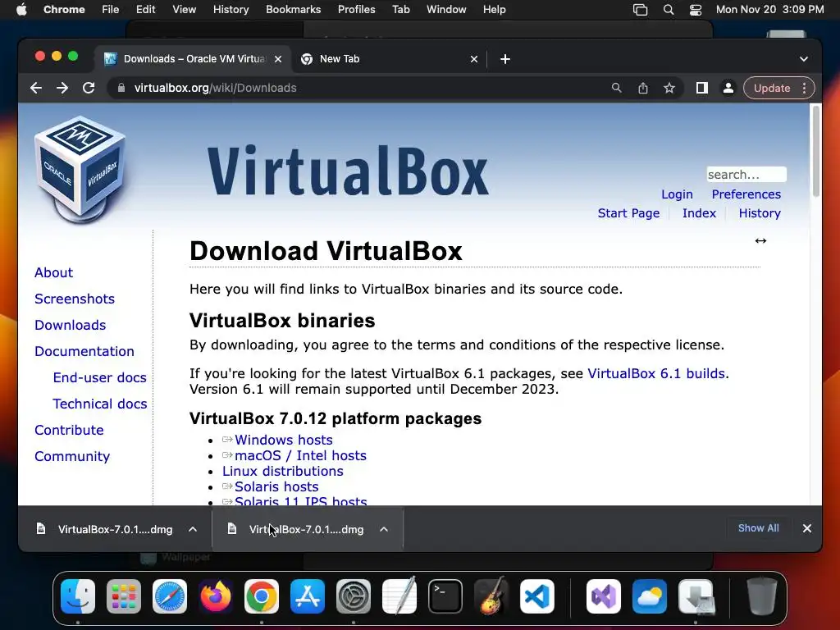840x630 pixels.
Task: Expand the tab search chevron
Action: pyautogui.click(x=804, y=59)
